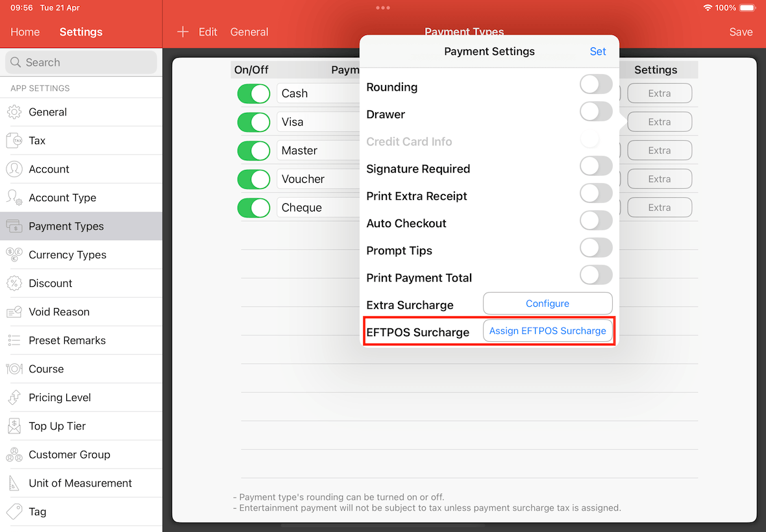Click the General gear icon in sidebar
The width and height of the screenshot is (766, 532).
[x=14, y=112]
